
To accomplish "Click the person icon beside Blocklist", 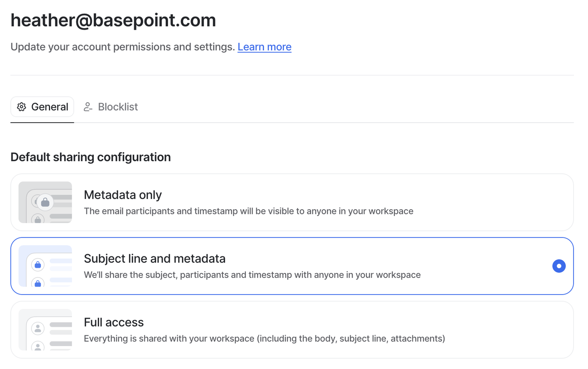I will coord(88,107).
